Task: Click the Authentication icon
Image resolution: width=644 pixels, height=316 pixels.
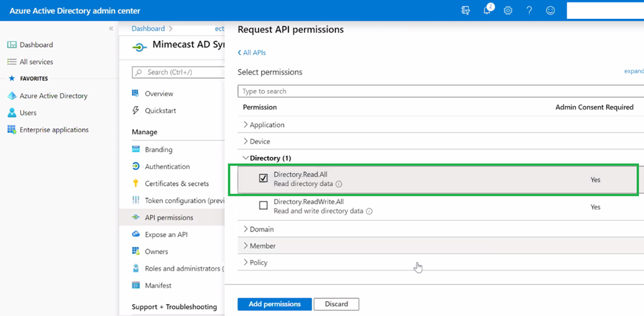Action: (x=136, y=166)
